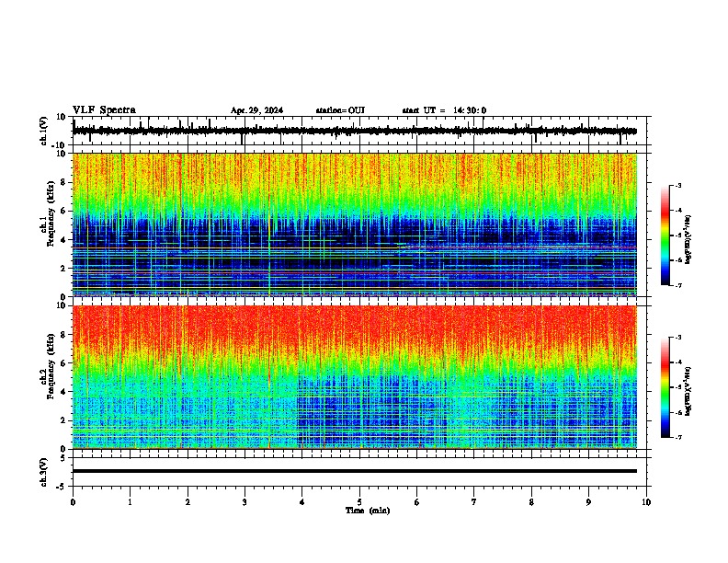
Task: Select the ch.2 PSD color scale bar
Action: [x=665, y=387]
